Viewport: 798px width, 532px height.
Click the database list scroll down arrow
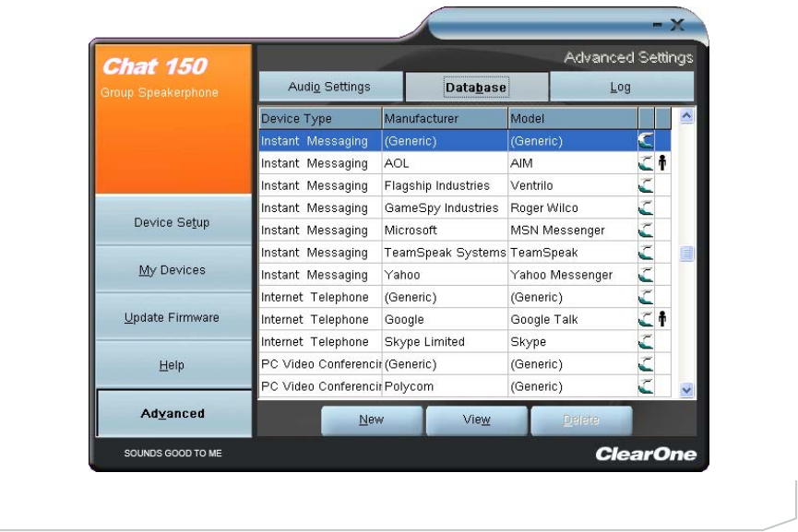[x=686, y=390]
